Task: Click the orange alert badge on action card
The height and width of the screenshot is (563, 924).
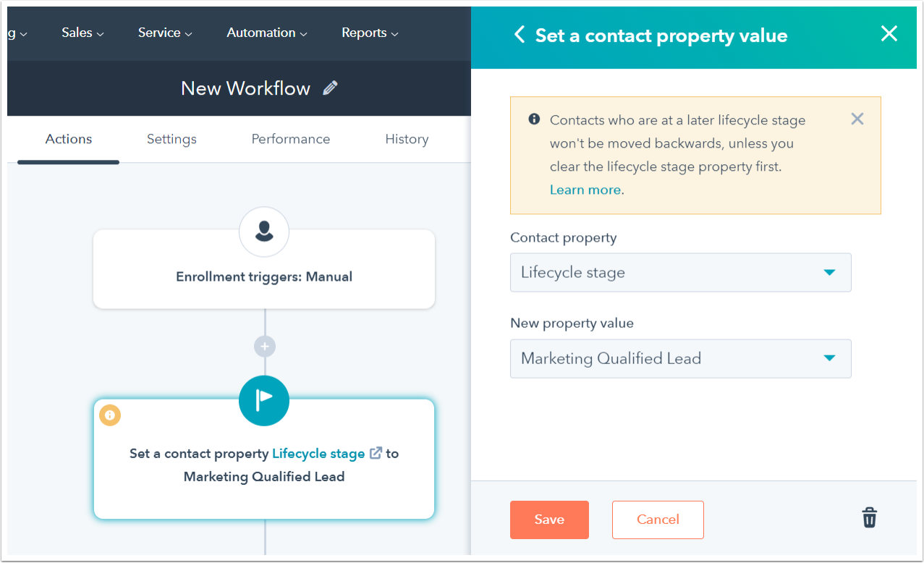Action: pos(110,415)
